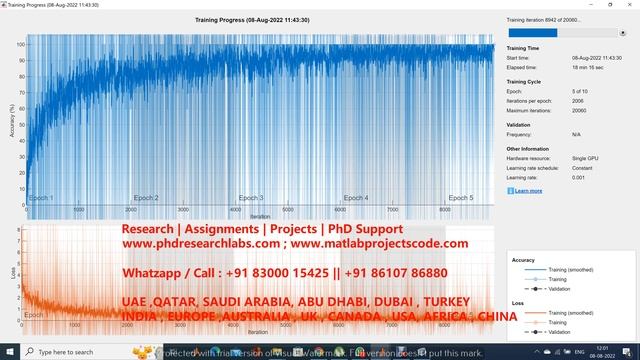Select the Maximum iterations value 20060
Screen dimensions: 640x360
pos(579,111)
